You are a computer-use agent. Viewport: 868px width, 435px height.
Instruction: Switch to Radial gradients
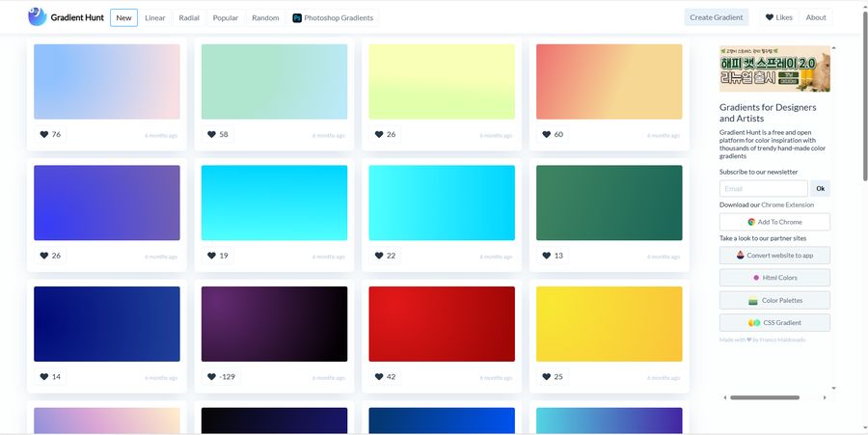point(189,17)
